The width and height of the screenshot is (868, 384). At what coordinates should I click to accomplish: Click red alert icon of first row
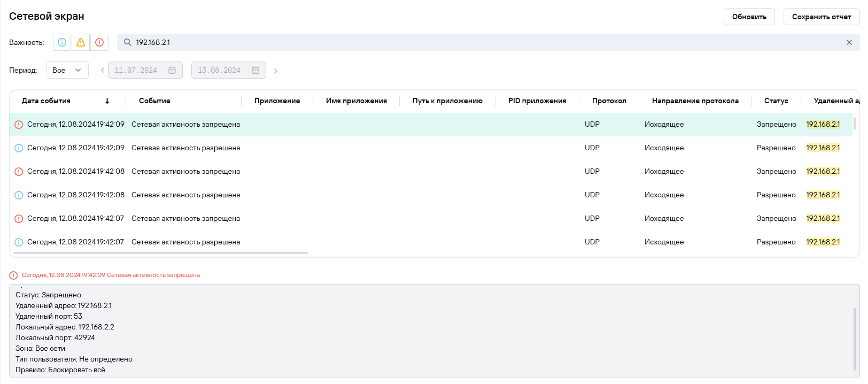[x=19, y=125]
